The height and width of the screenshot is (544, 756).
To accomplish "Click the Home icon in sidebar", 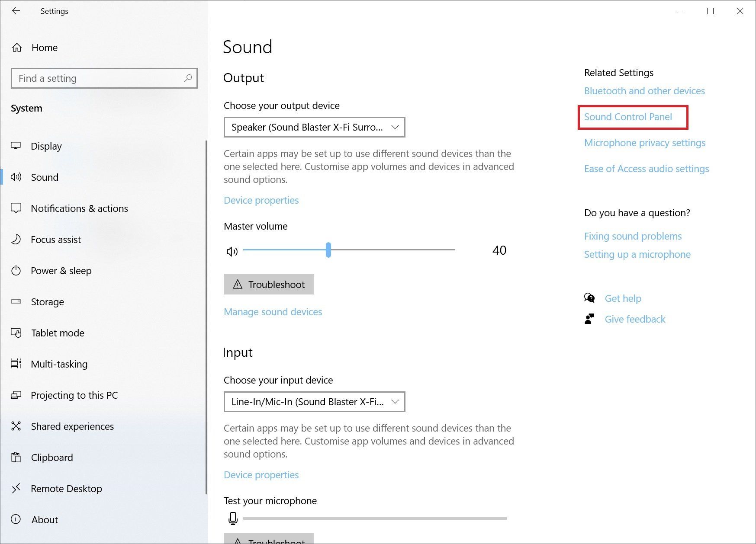I will pos(17,48).
